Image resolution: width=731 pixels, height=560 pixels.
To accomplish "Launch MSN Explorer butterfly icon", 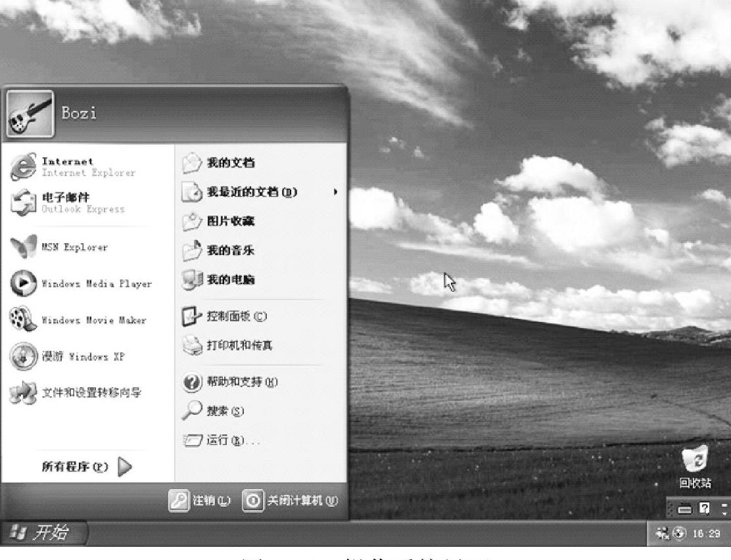I will [23, 246].
